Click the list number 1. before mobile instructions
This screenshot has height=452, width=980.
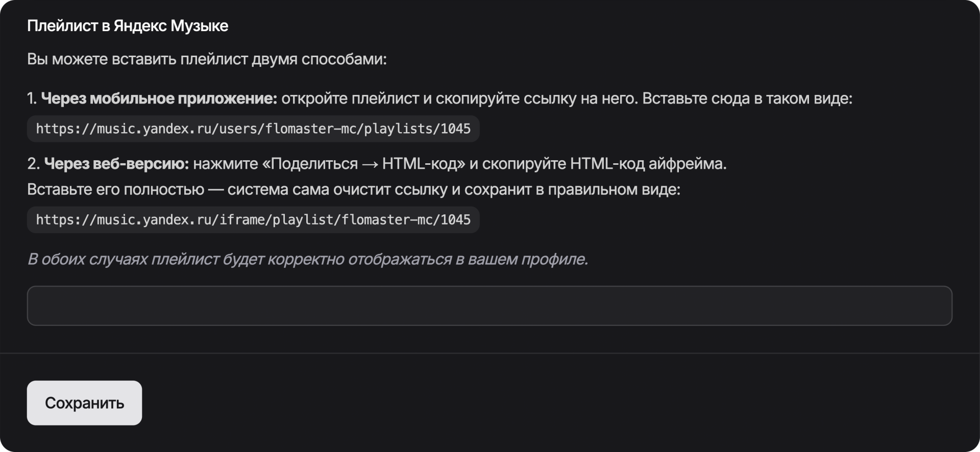tap(32, 98)
